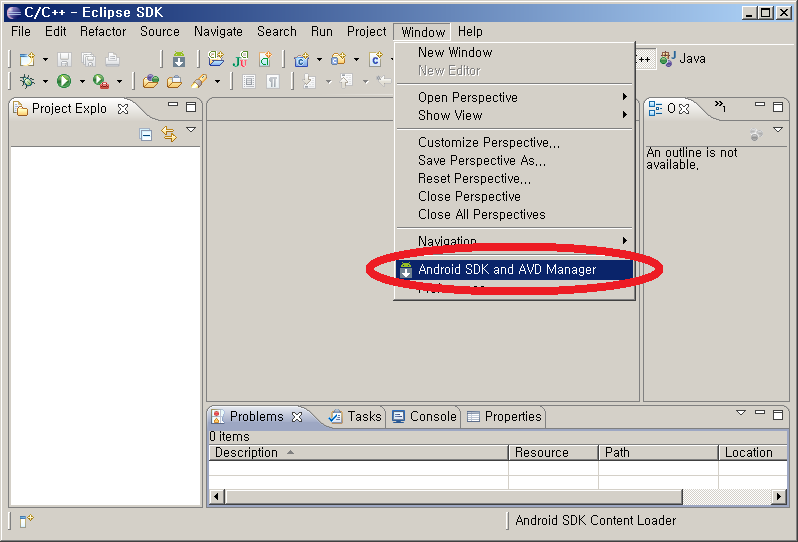Click the Previous Annotation icon

tap(347, 81)
